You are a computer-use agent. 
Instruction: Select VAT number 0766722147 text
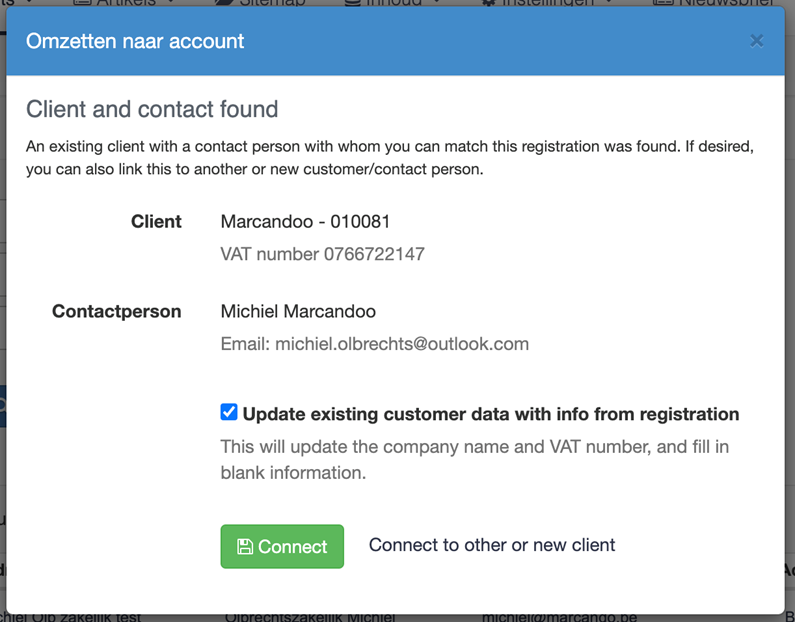(x=322, y=253)
